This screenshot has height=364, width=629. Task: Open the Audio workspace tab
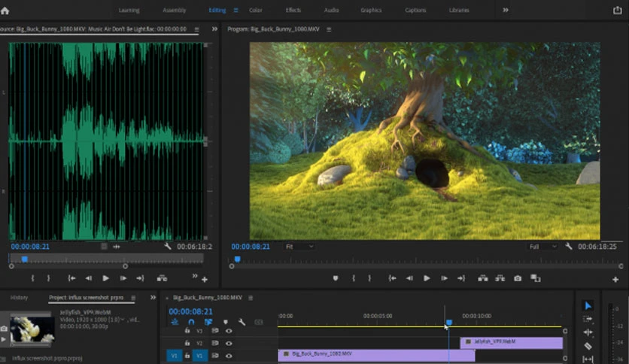point(331,11)
